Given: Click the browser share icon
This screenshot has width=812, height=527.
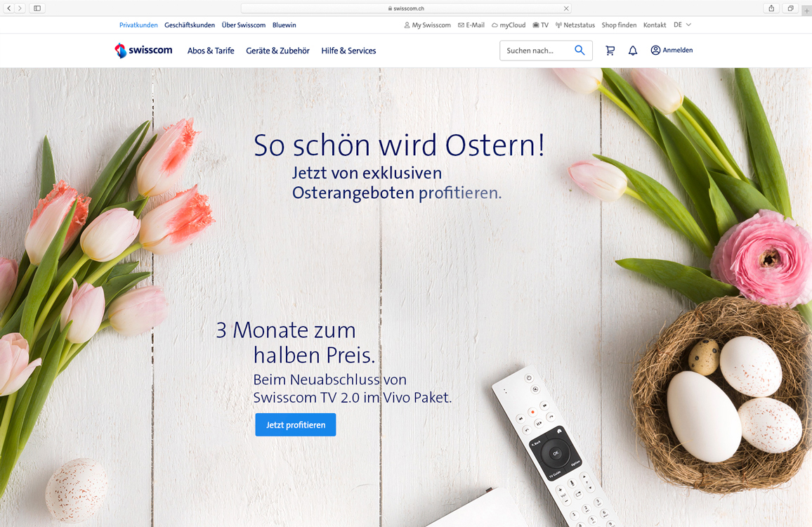Looking at the screenshot, I should (x=771, y=8).
